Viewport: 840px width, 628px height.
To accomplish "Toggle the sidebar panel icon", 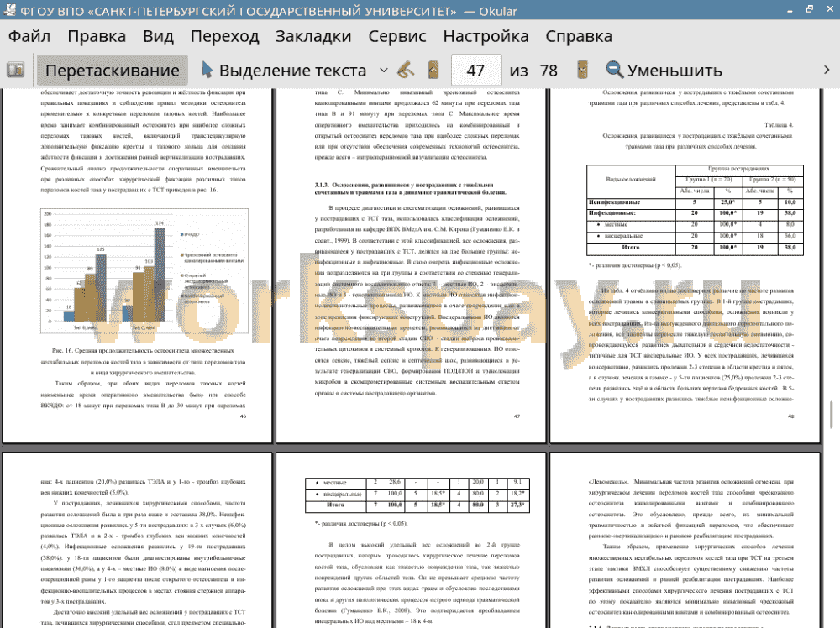I will (15, 71).
